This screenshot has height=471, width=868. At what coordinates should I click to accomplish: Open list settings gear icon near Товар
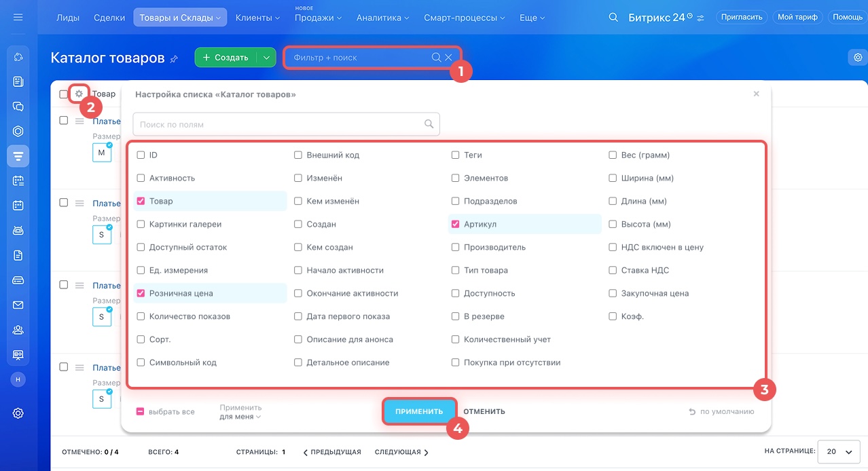point(79,94)
